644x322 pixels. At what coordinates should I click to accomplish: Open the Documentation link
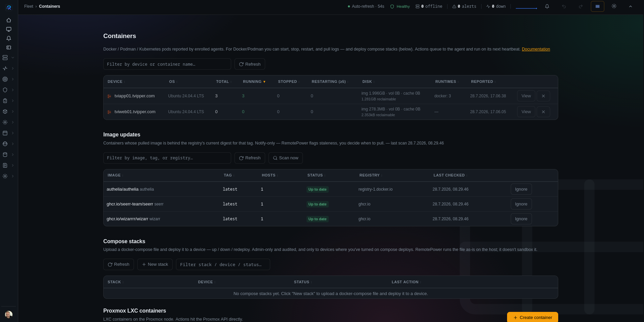(x=536, y=49)
